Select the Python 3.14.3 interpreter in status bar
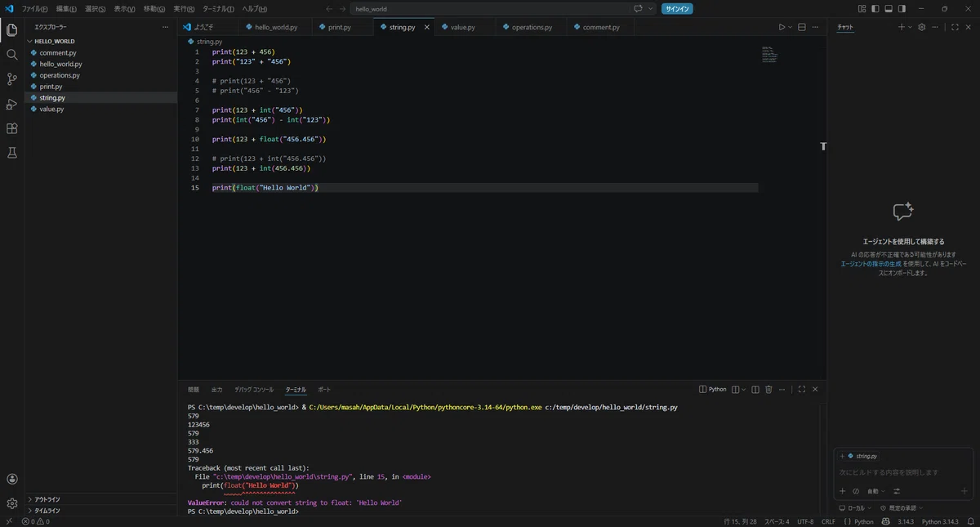The width and height of the screenshot is (980, 527). 940,521
